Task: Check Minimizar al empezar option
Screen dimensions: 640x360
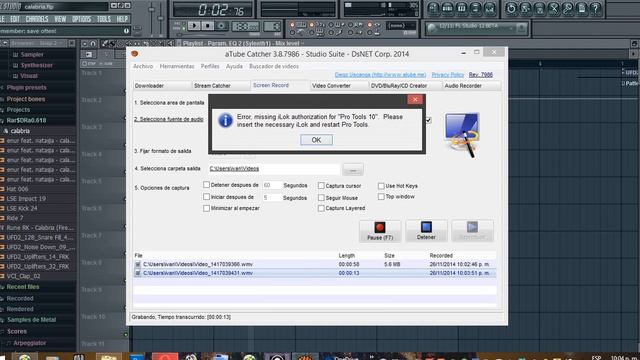Action: pos(206,208)
